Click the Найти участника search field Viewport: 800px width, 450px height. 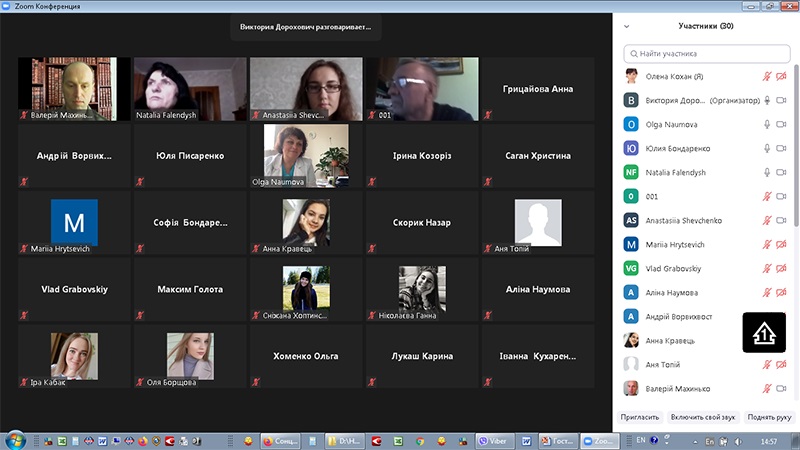coord(707,54)
